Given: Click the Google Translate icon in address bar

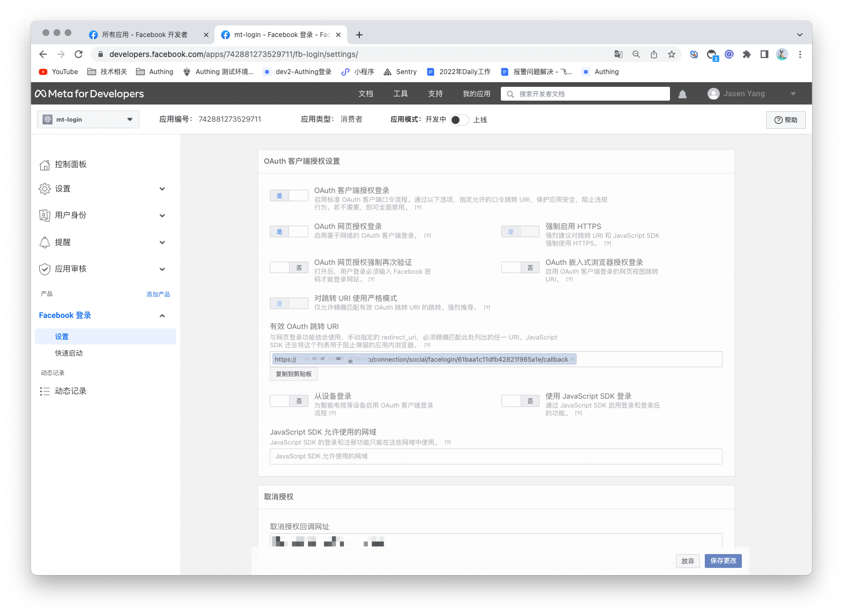Looking at the screenshot, I should (618, 54).
